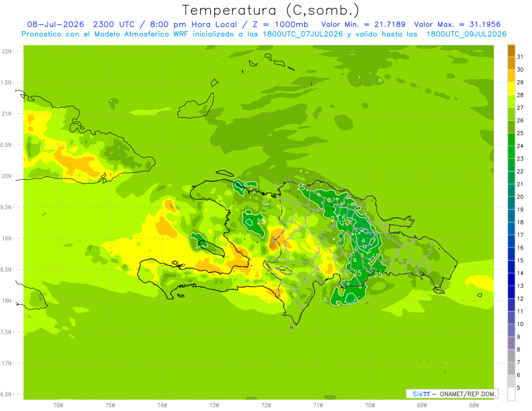This screenshot has width=532, height=411.
Task: Click the "26" color scale label
Action: pos(520,120)
